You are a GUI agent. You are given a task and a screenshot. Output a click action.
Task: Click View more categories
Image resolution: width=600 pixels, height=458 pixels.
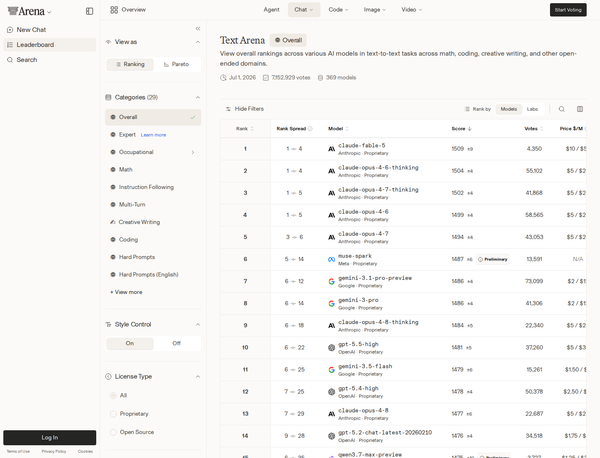coord(126,292)
